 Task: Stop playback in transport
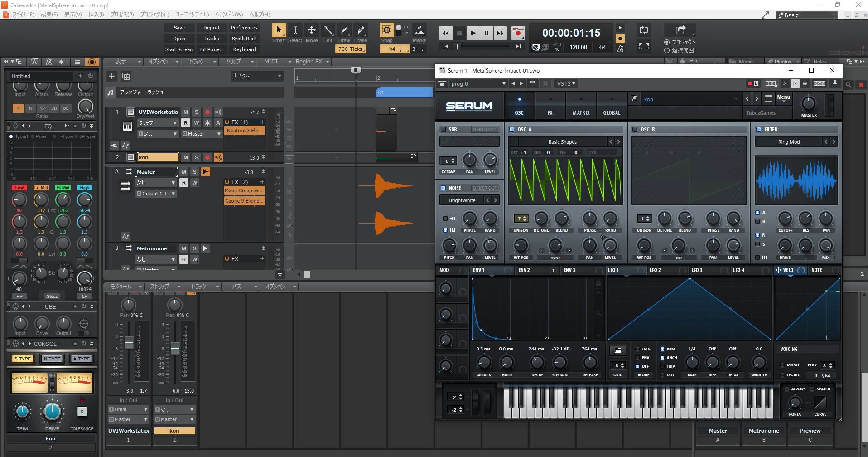[x=459, y=33]
